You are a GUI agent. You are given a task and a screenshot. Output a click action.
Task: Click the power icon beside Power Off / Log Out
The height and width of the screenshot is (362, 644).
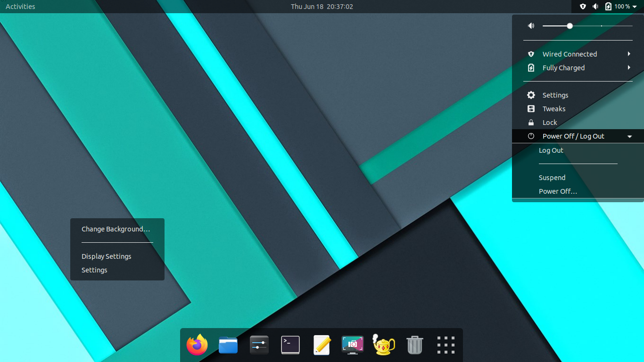[531, 136]
